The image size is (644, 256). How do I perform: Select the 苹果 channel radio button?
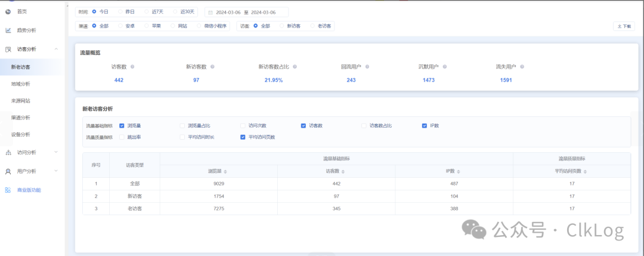147,26
